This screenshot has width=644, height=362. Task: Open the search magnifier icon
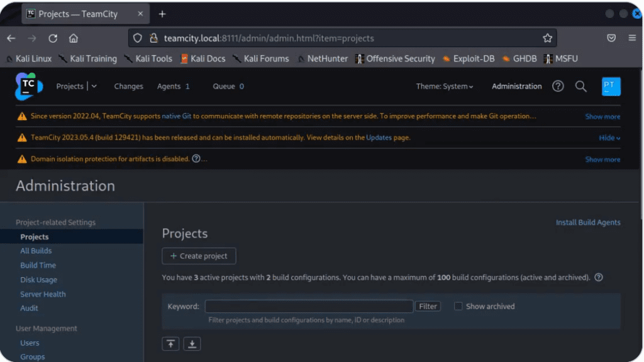580,86
